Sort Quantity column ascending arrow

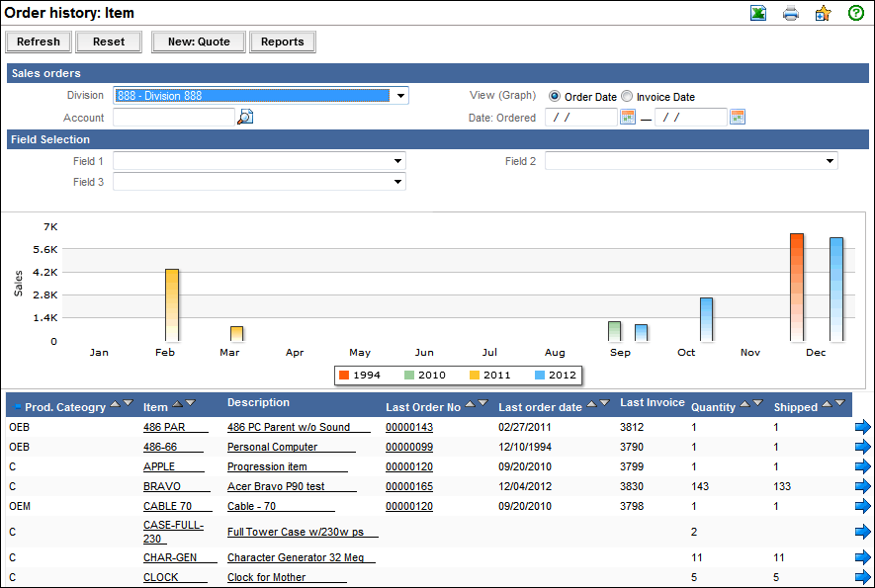744,403
